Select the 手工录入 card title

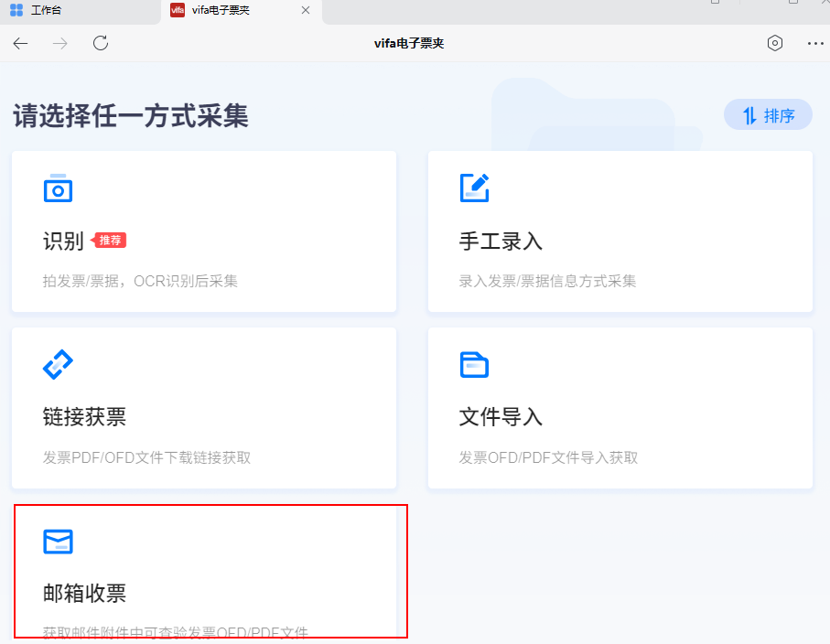point(501,241)
